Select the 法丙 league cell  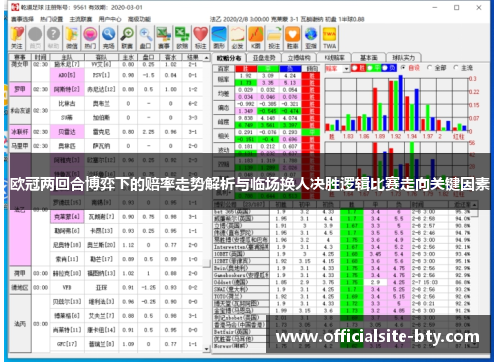[20, 323]
